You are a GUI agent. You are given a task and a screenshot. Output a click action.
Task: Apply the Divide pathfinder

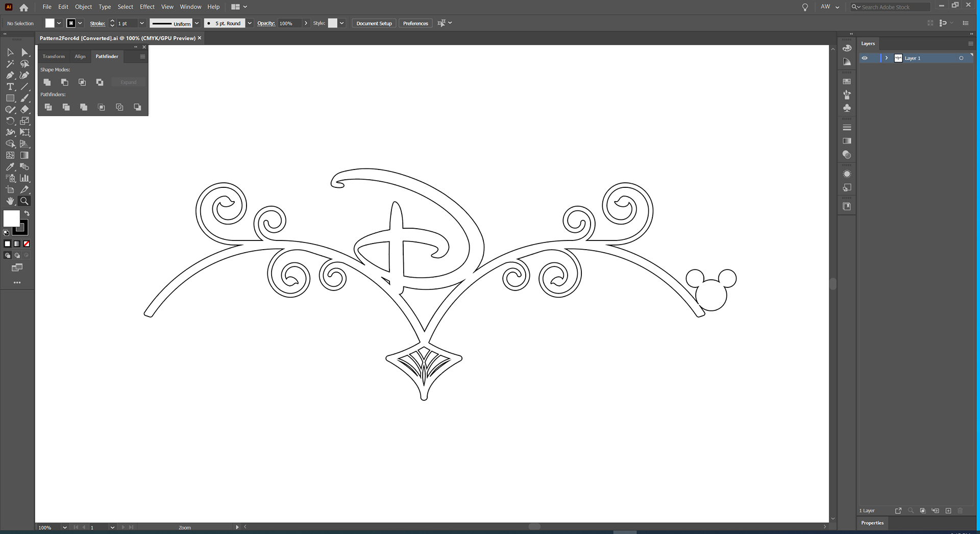click(48, 107)
